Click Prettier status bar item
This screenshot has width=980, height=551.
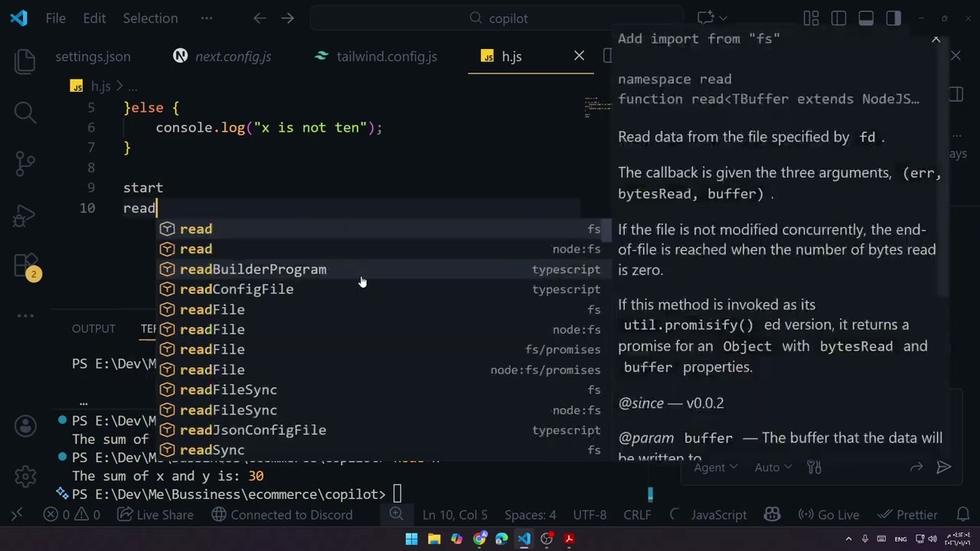tap(907, 515)
